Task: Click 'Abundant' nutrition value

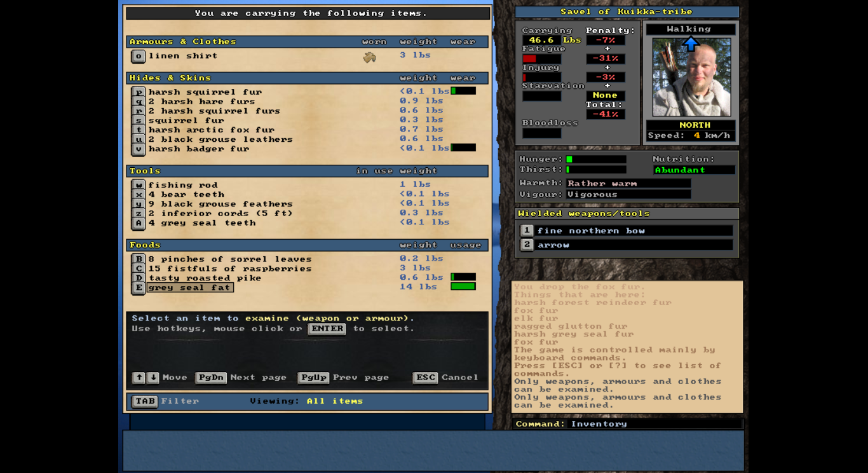Action: (694, 170)
